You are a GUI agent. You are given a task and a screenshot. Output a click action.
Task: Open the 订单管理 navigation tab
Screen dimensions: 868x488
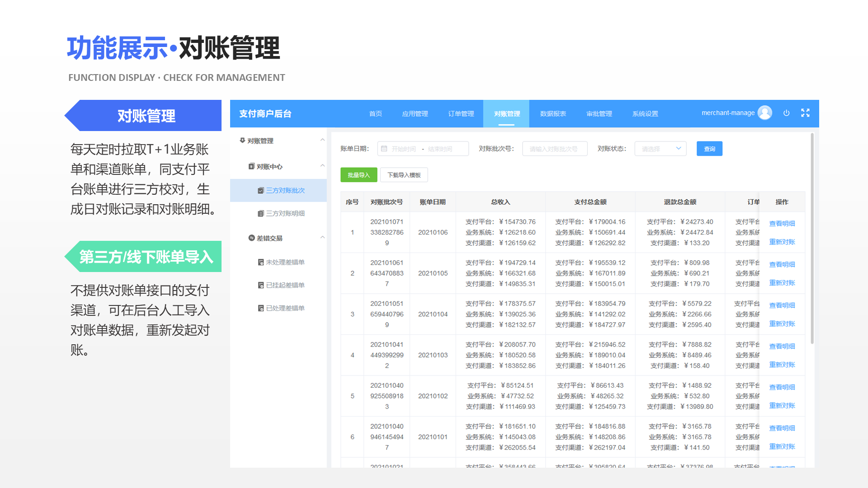click(461, 113)
